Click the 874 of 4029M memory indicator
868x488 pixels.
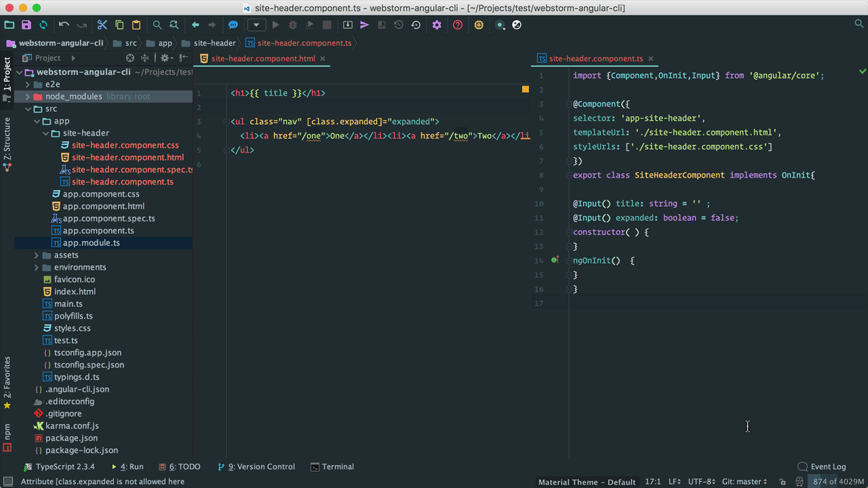point(835,481)
